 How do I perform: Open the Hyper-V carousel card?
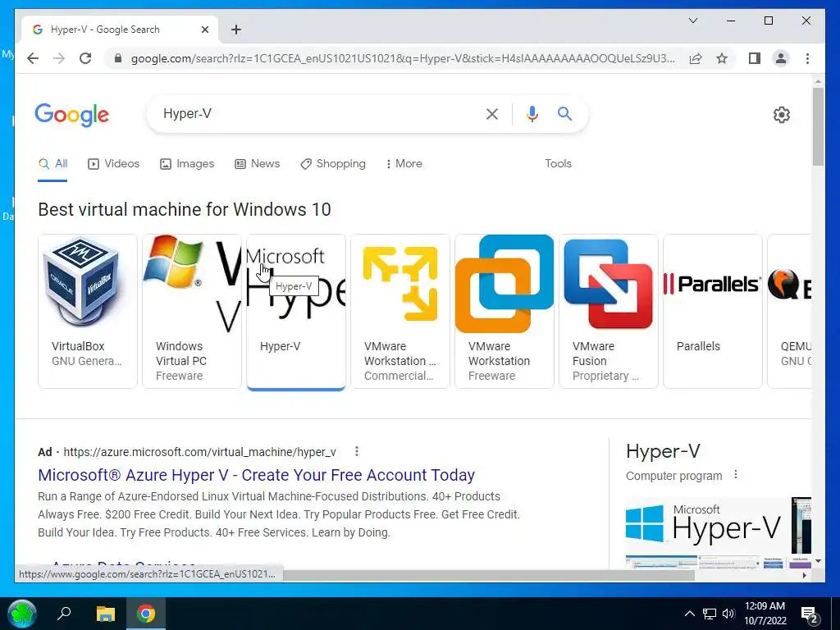click(295, 311)
